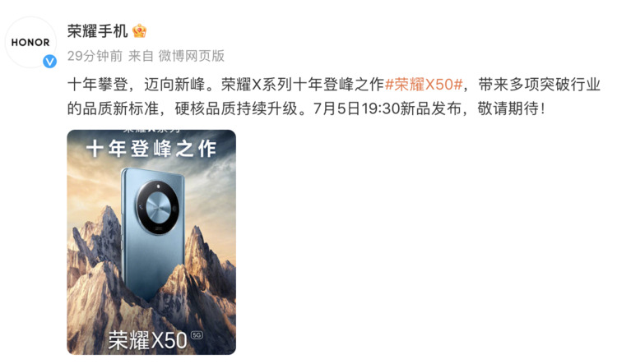Click the 荣耀X50 caption in poster
Image resolution: width=617 pixels, height=364 pixels.
(147, 339)
